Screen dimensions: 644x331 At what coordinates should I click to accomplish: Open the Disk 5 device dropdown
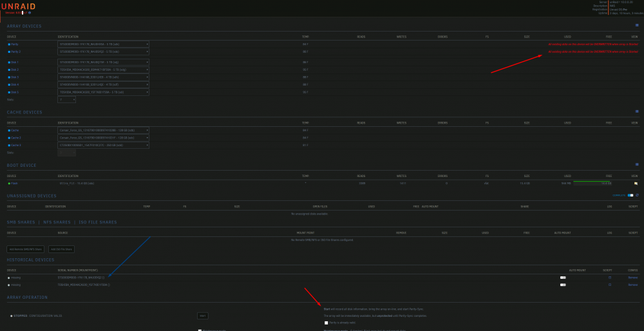pyautogui.click(x=103, y=92)
